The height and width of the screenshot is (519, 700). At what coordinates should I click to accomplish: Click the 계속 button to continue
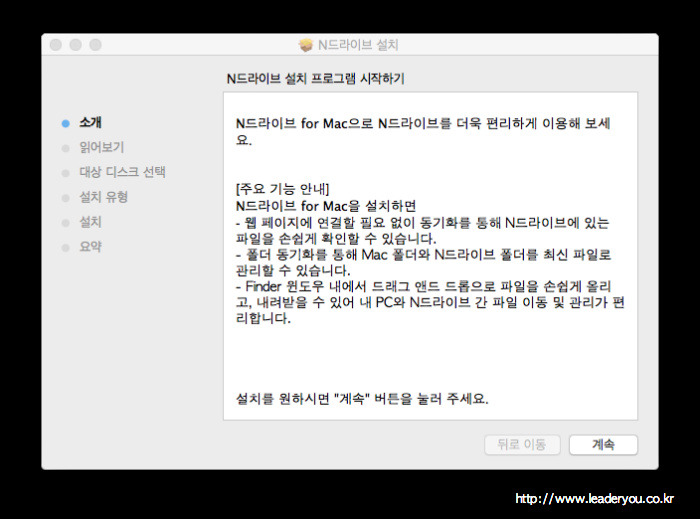pyautogui.click(x=603, y=444)
